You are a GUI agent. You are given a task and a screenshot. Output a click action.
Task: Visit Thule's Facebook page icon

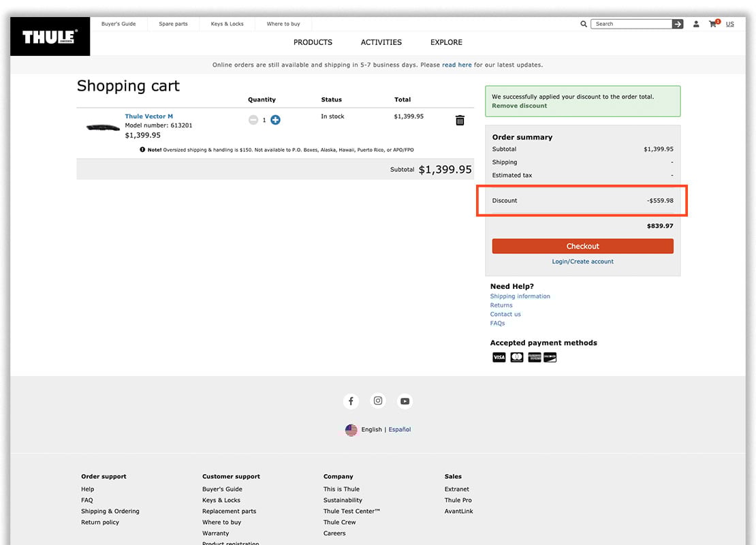[351, 401]
